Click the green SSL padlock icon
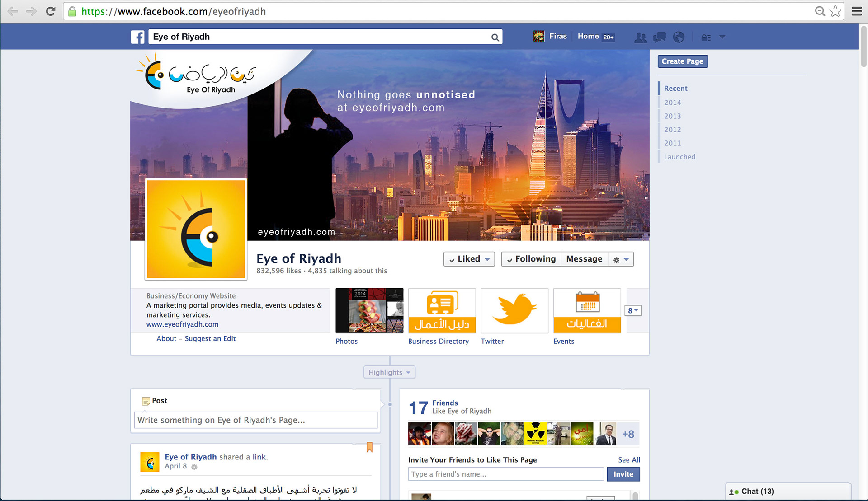This screenshot has width=868, height=501. [x=72, y=11]
